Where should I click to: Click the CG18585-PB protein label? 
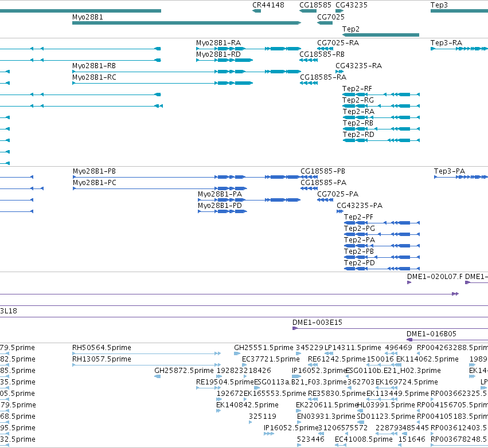point(323,171)
